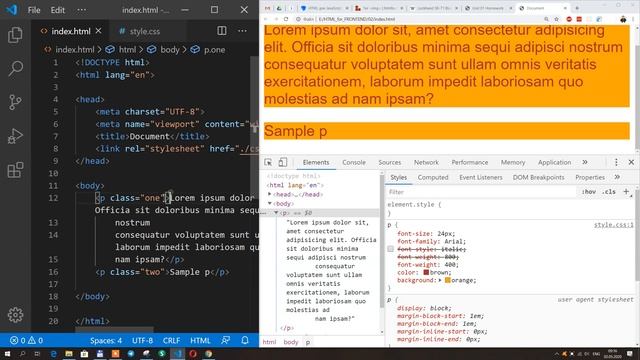Show more DevTools panels chevron
Viewport: 640px width, 360px height.
click(585, 162)
